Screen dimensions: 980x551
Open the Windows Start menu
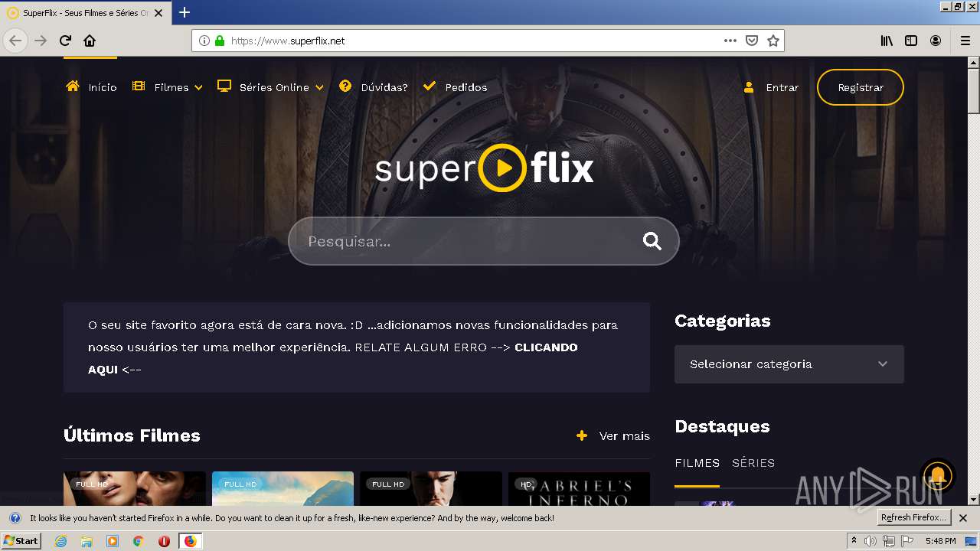pos(21,541)
